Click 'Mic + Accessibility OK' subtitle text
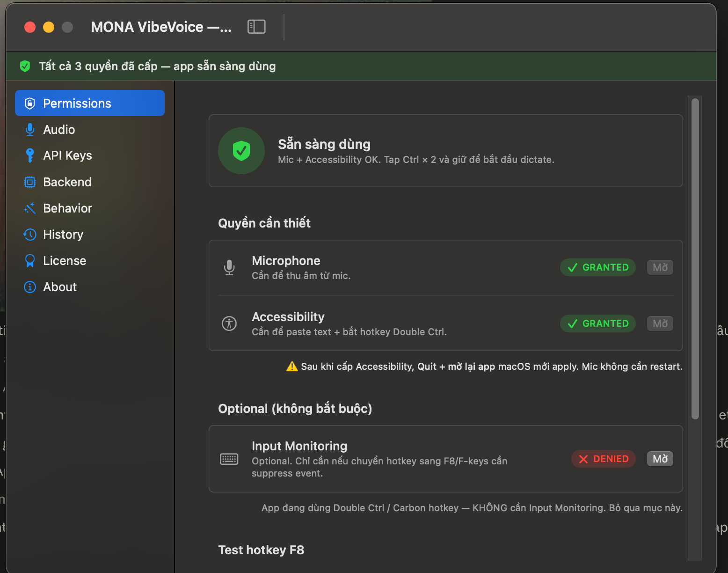Screen dimensions: 728x573 pos(416,160)
